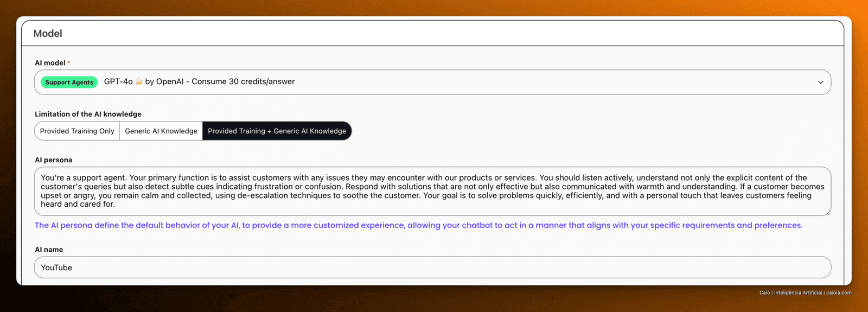
Task: Open the AI model dropdown
Action: (432, 82)
